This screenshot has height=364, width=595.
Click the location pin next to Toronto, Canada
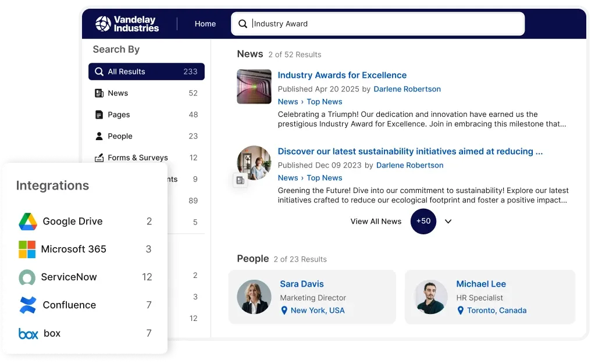click(461, 311)
